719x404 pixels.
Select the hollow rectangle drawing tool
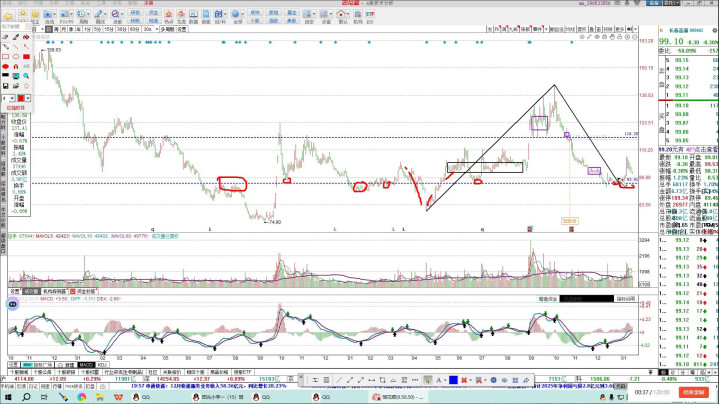click(x=6, y=57)
